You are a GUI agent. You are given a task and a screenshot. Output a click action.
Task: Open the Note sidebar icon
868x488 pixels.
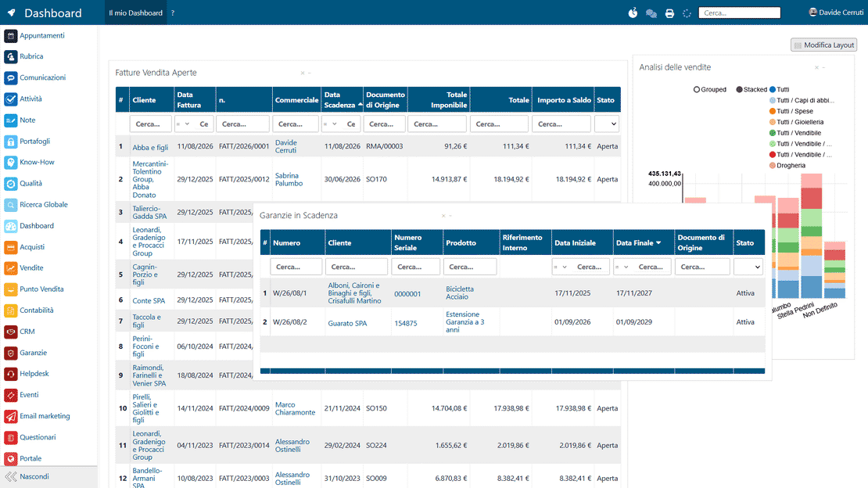10,120
